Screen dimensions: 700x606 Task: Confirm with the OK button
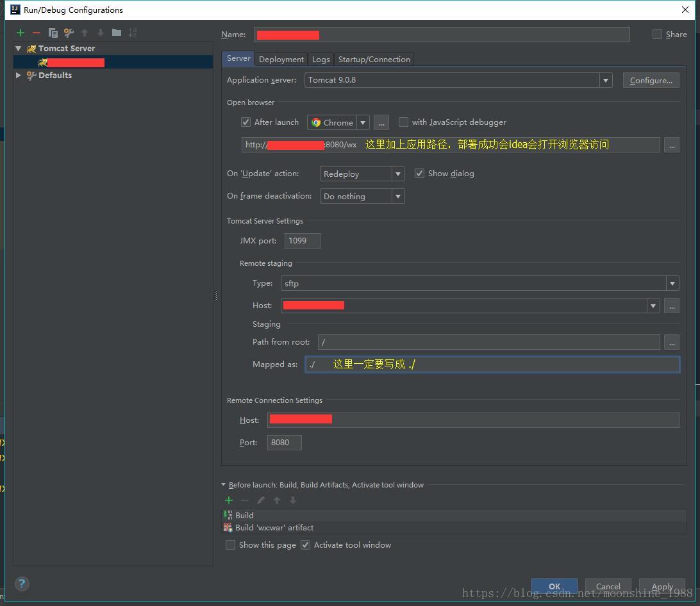pos(554,586)
